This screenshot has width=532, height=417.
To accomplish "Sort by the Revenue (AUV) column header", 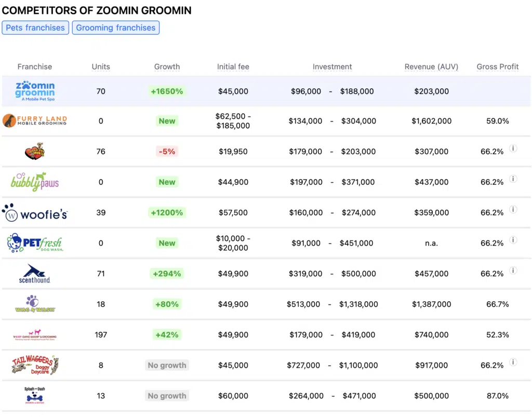I will (x=431, y=66).
